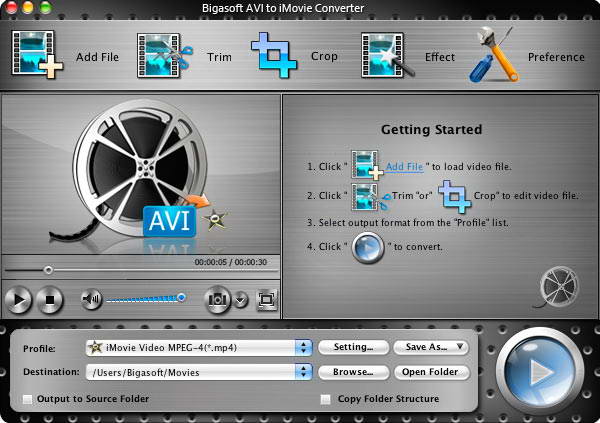
Task: Click the Open Folder button
Action: (431, 372)
